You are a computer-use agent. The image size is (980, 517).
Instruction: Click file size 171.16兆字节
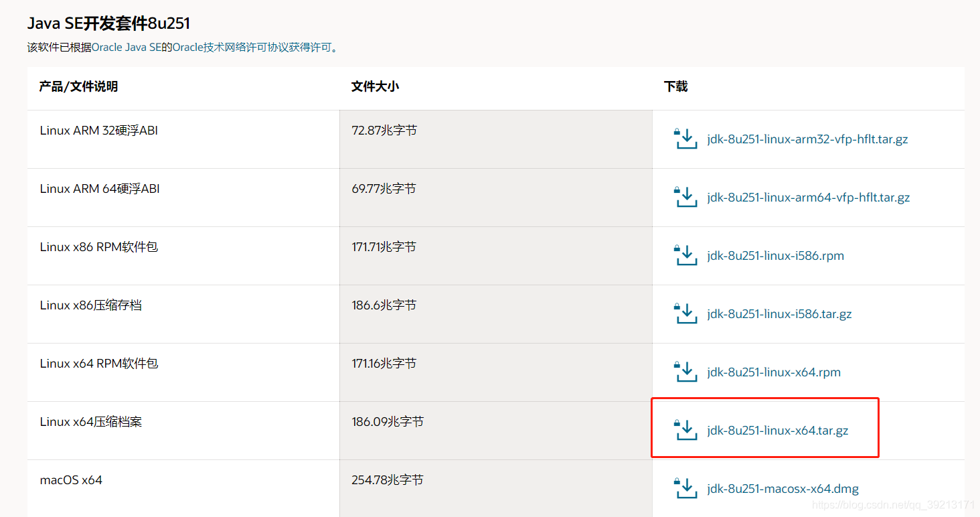click(x=384, y=364)
